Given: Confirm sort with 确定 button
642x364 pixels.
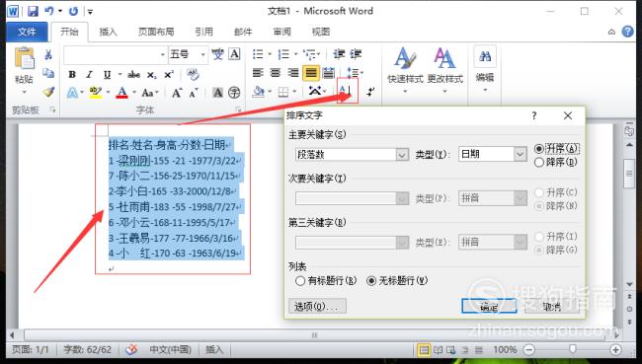Looking at the screenshot, I should click(489, 306).
